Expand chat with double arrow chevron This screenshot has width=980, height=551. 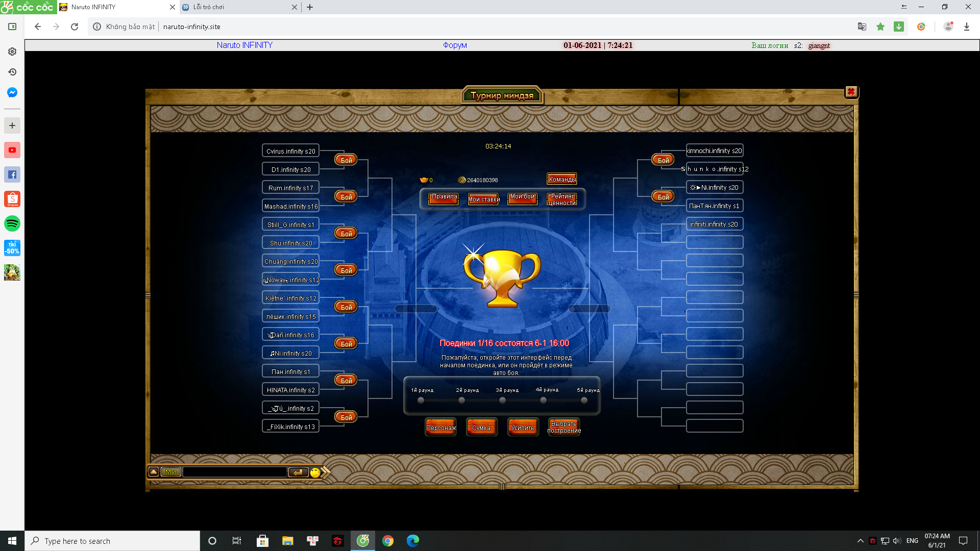pyautogui.click(x=326, y=472)
